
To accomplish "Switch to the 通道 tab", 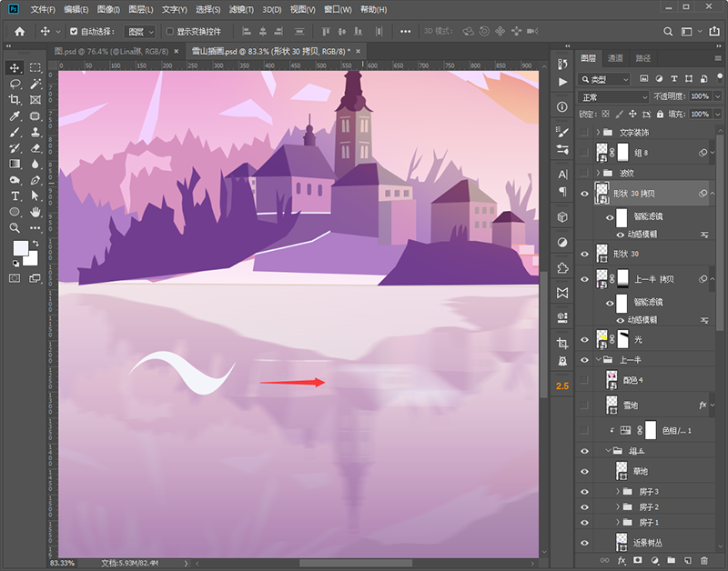I will click(x=616, y=58).
